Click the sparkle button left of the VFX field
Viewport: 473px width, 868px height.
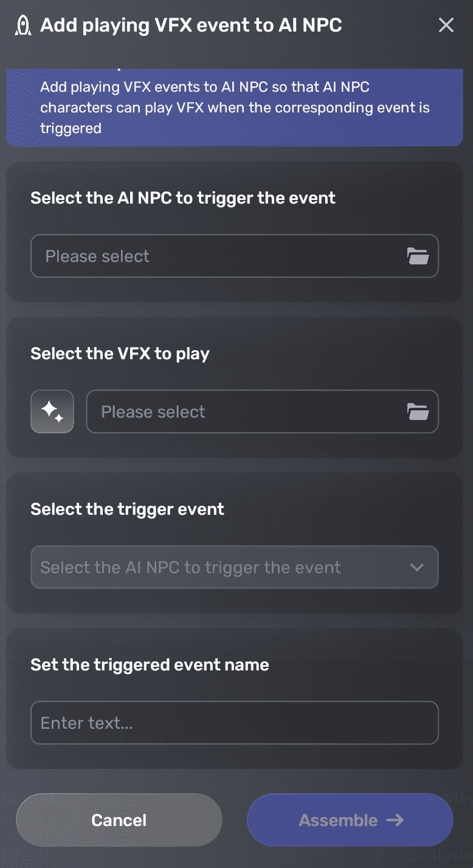(52, 412)
